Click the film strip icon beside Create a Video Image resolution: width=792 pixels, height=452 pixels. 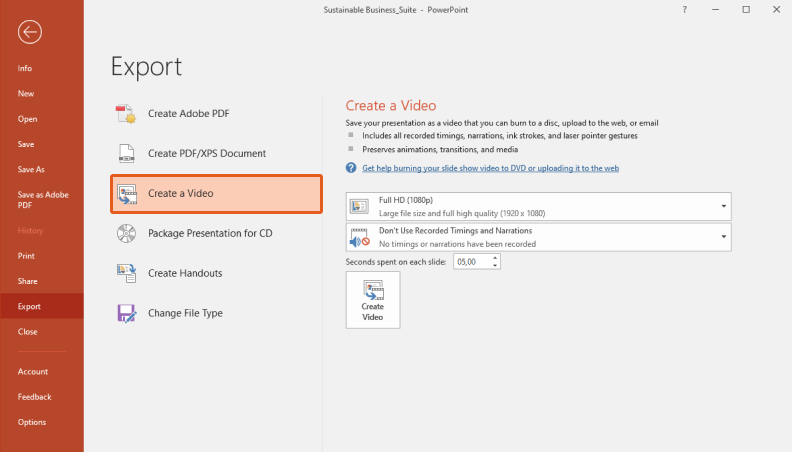point(127,194)
